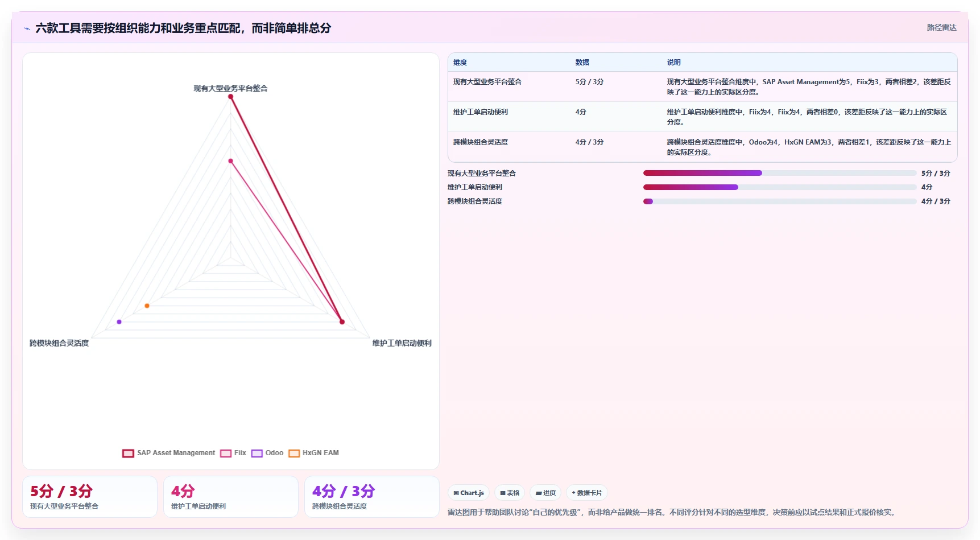Select table row 维护工单启动便利
980x540 pixels.
coord(702,117)
